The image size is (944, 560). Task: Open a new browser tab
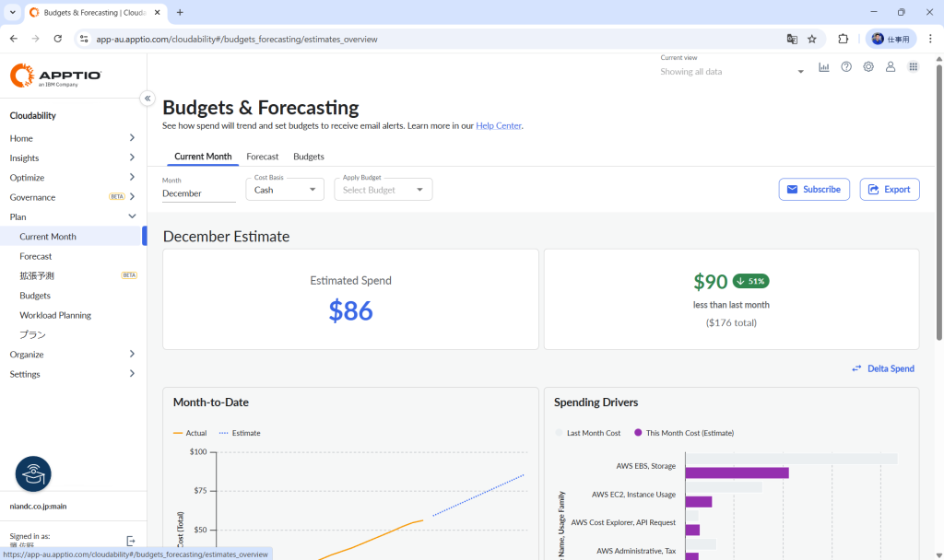tap(180, 13)
